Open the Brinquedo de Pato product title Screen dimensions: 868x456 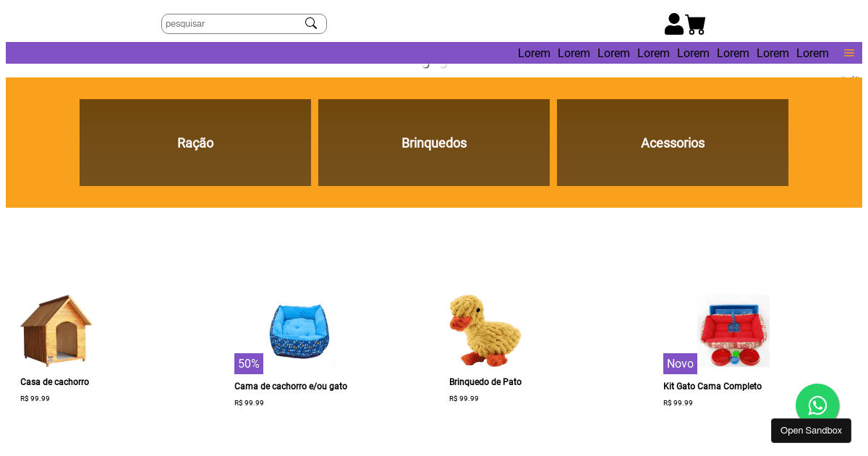(x=485, y=382)
